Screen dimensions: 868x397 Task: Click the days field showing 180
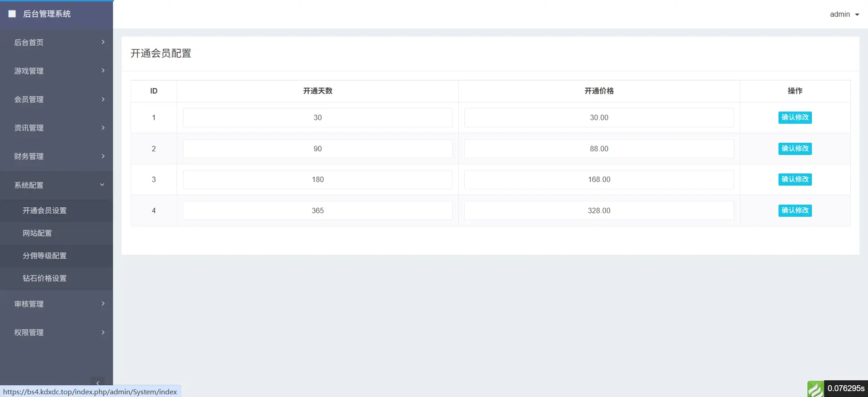317,179
